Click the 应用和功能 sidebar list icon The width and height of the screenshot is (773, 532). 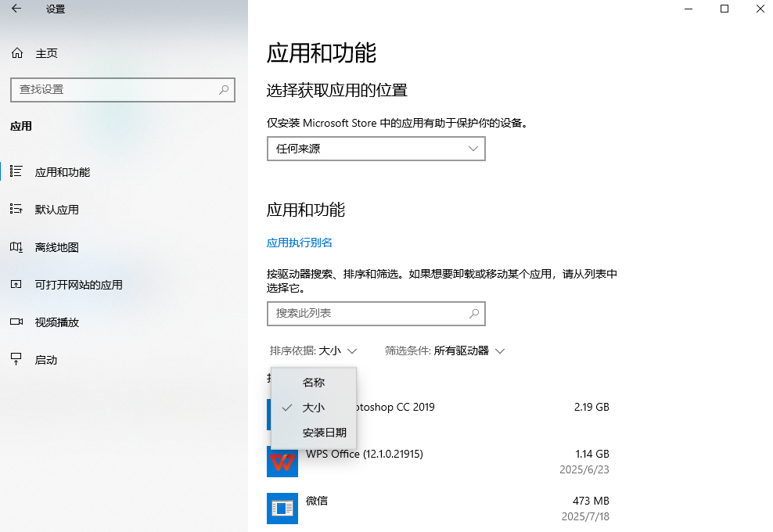tap(16, 171)
